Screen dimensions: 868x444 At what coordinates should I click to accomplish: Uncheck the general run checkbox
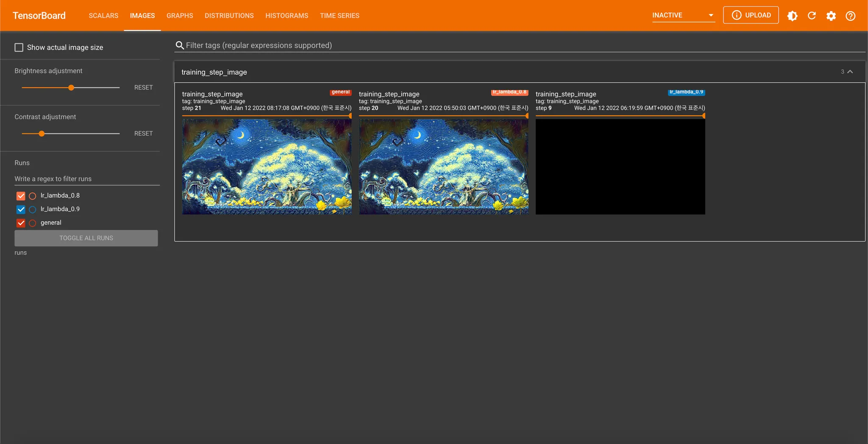click(21, 223)
